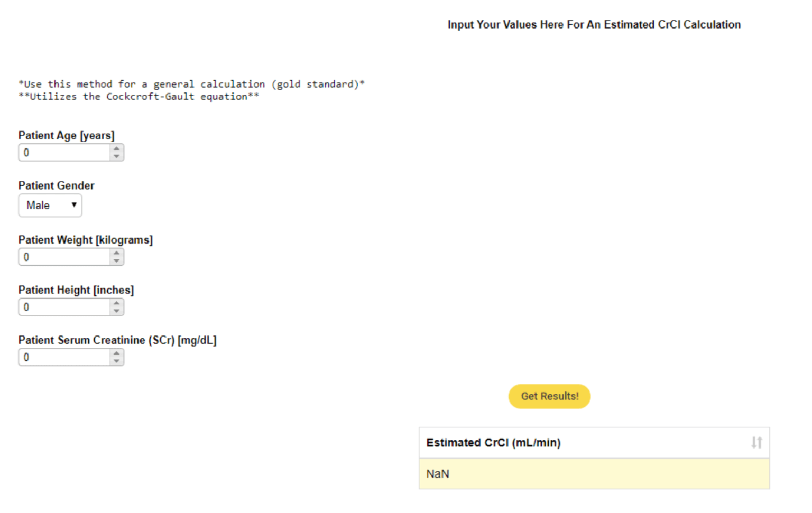This screenshot has height=513, width=812.
Task: Decrease Serum Creatinine with down arrow
Action: (117, 362)
